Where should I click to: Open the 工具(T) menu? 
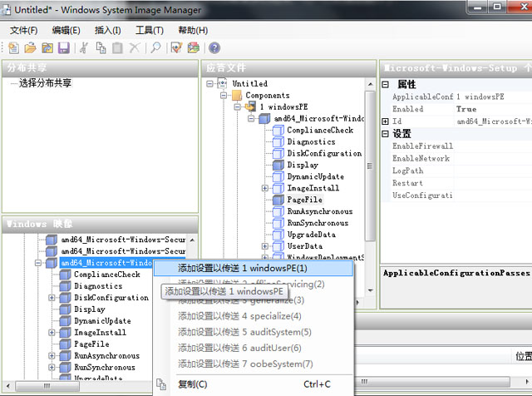(x=150, y=31)
